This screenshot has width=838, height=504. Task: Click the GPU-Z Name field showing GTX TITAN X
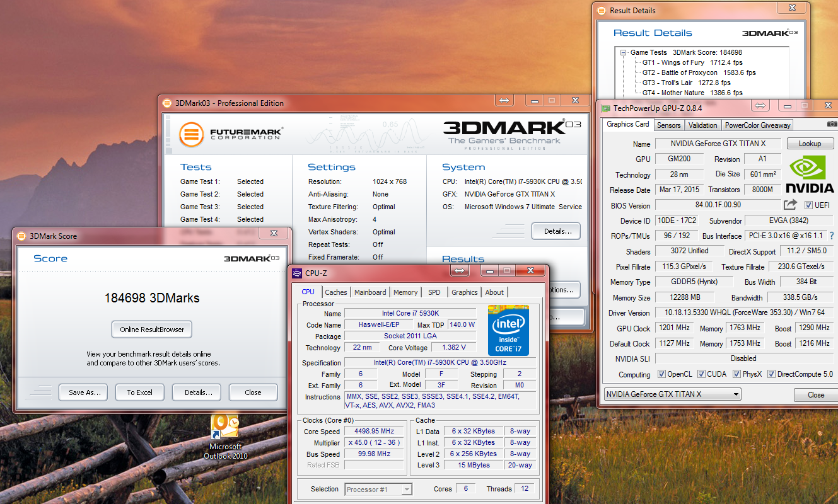[x=718, y=144]
